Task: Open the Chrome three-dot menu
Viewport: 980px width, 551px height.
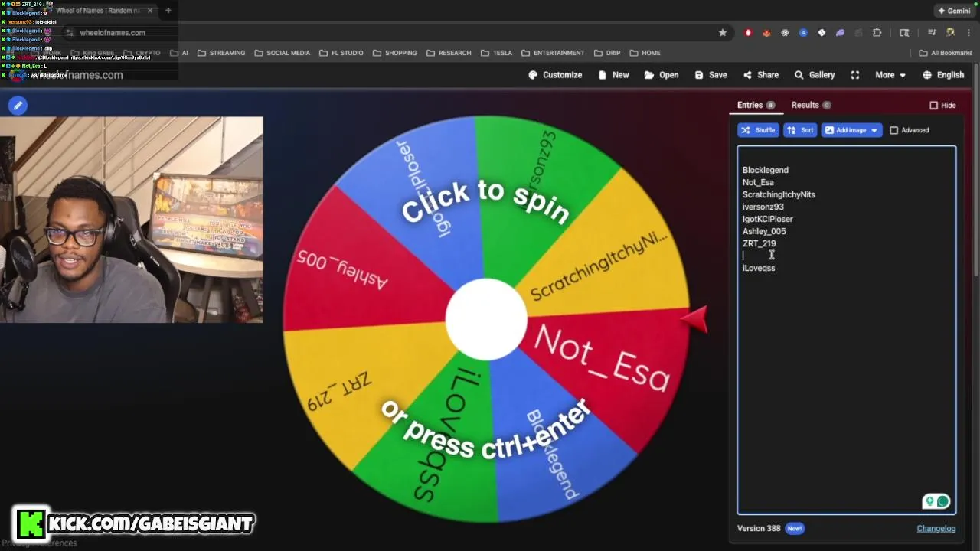Action: [969, 33]
